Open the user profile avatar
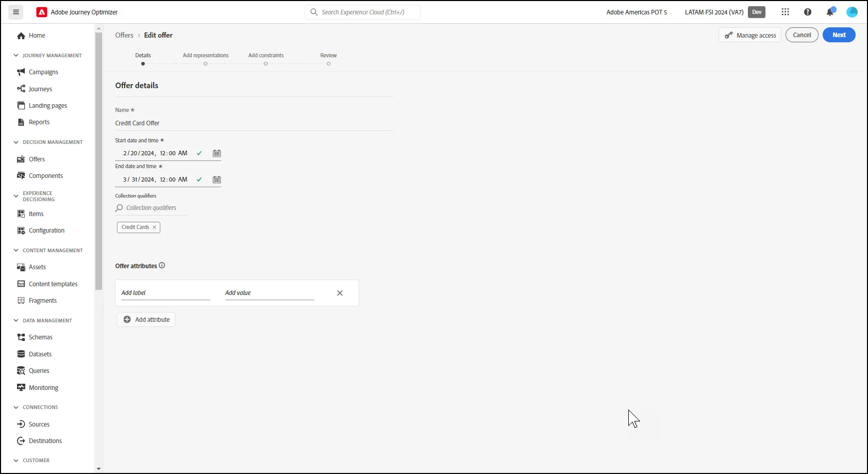 (852, 12)
